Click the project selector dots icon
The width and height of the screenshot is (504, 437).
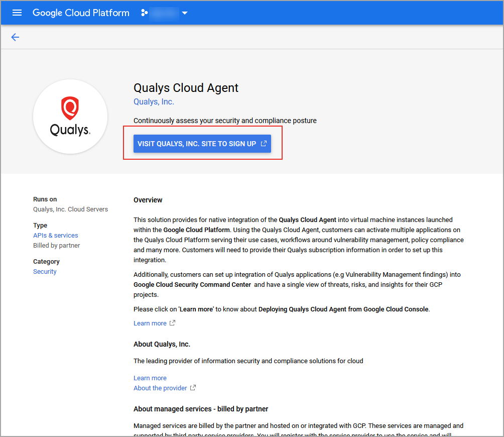(144, 13)
